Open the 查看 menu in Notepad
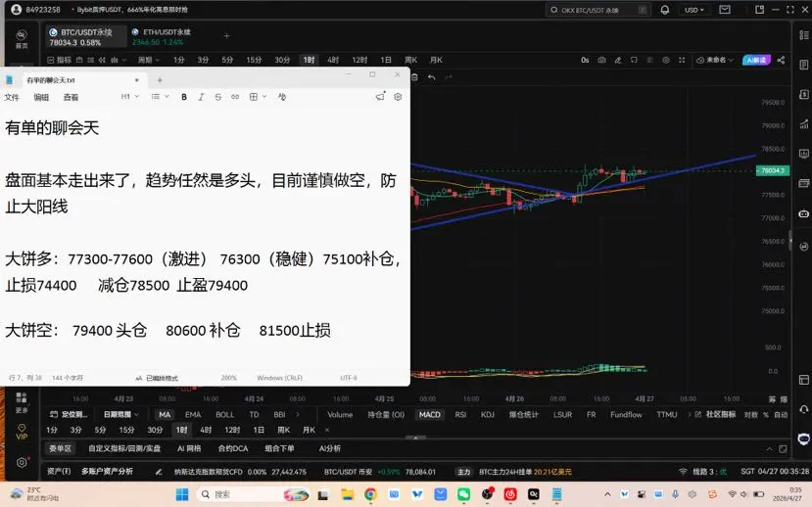 coord(71,97)
